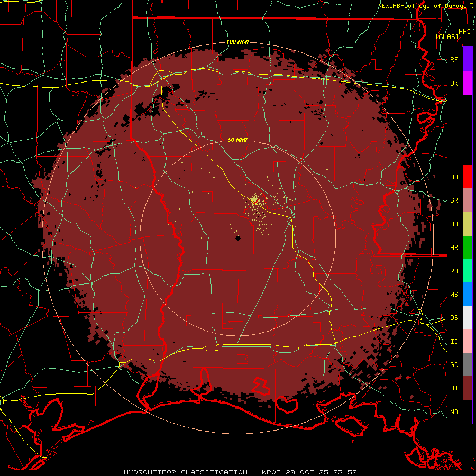The height and width of the screenshot is (476, 476).
Task: Click the ND black legend swatch
Action: tap(467, 411)
